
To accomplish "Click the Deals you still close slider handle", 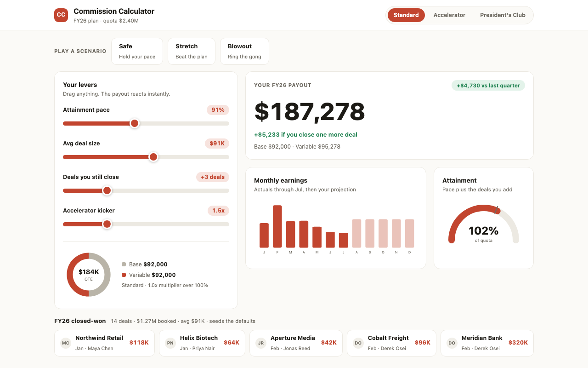I will 107,190.
